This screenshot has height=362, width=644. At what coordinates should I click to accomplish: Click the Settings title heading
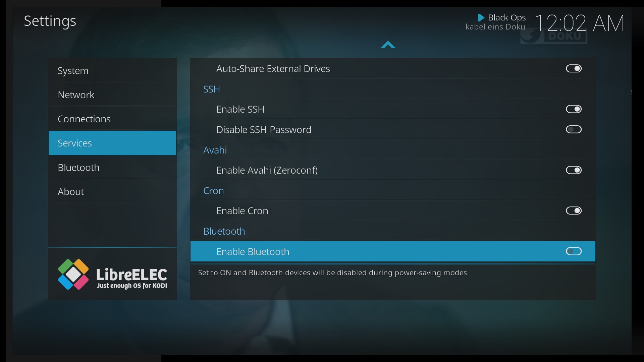point(50,21)
